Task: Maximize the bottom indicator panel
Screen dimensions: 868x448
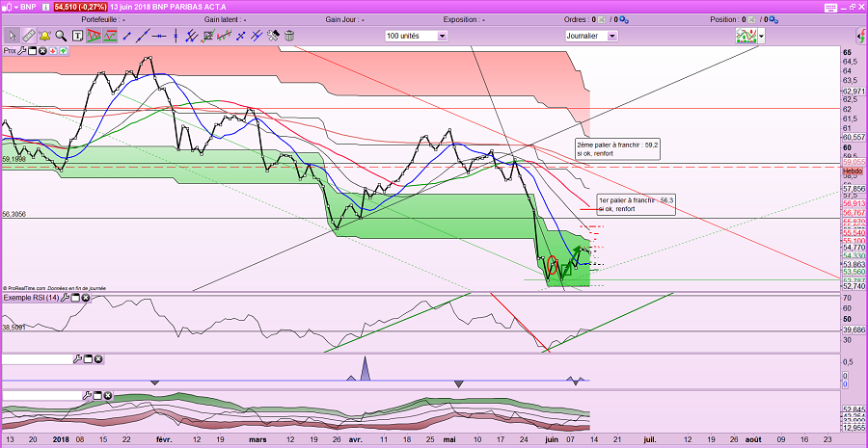Action: click(97, 395)
